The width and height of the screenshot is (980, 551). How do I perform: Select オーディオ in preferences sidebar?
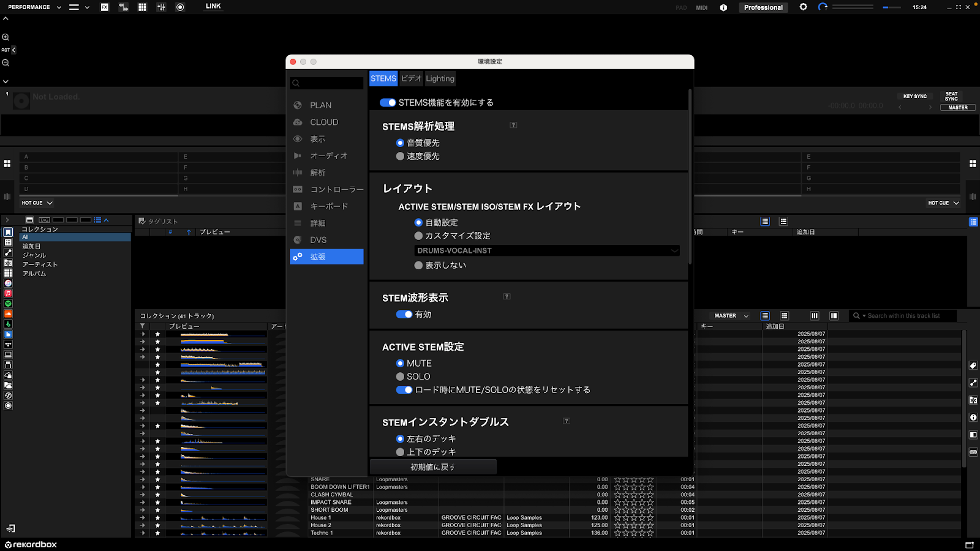pyautogui.click(x=328, y=156)
